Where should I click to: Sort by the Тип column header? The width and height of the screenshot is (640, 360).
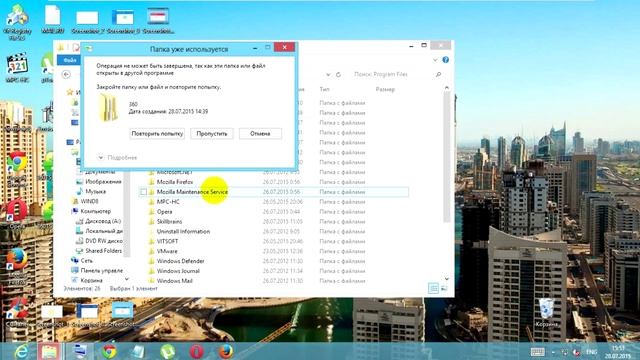click(x=324, y=89)
